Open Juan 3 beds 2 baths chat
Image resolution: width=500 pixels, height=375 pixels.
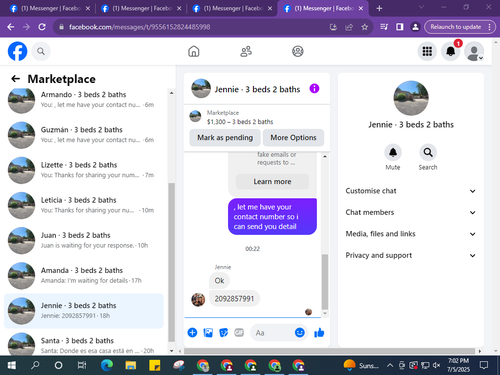coord(84,240)
